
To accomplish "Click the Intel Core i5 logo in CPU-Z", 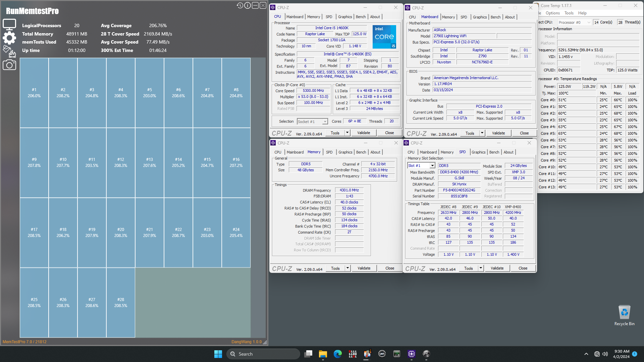I will (x=384, y=37).
